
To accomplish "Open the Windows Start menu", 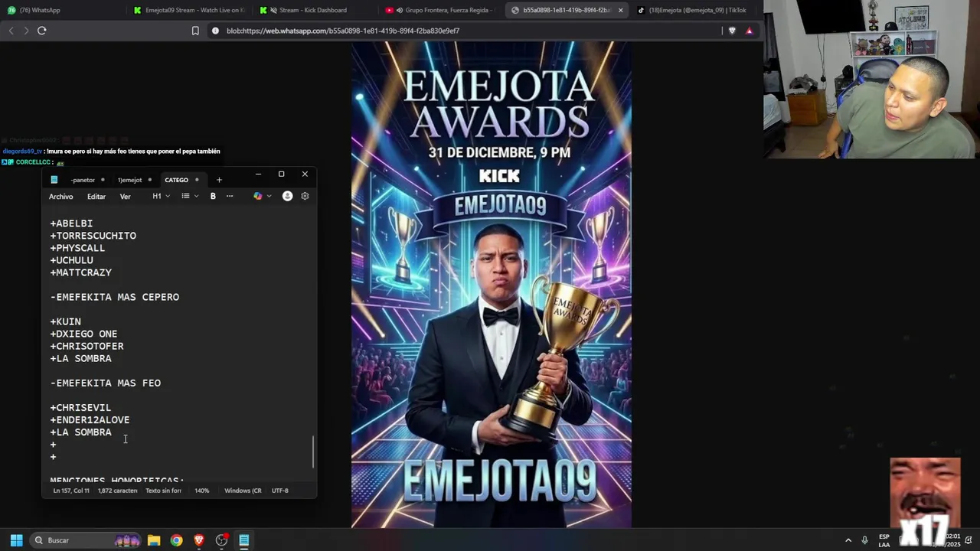I will [16, 540].
